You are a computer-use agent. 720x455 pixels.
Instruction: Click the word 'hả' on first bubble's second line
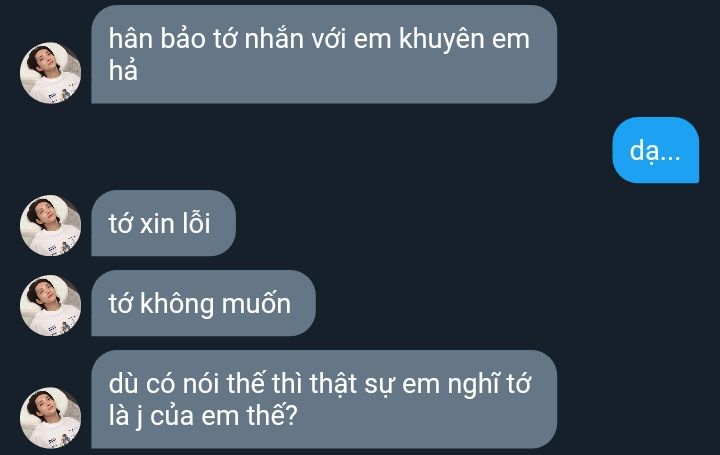[x=123, y=70]
